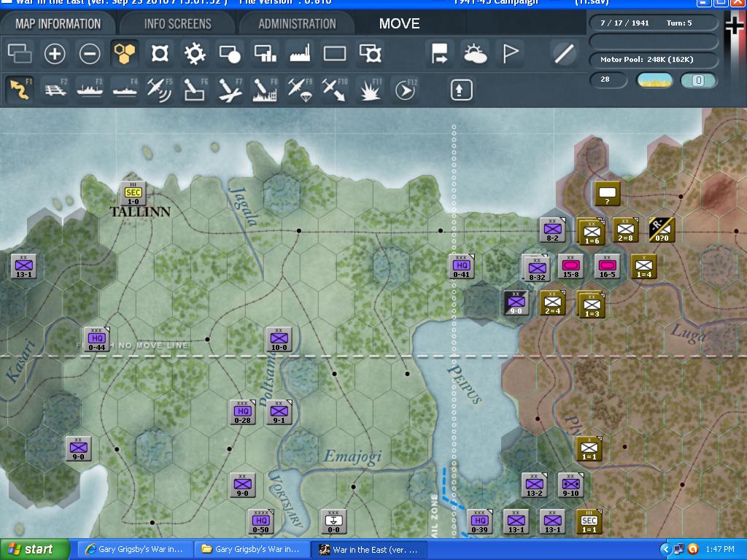Viewport: 747px width, 560px height.
Task: Select the Soviet 1=6 stack counter
Action: (x=591, y=232)
